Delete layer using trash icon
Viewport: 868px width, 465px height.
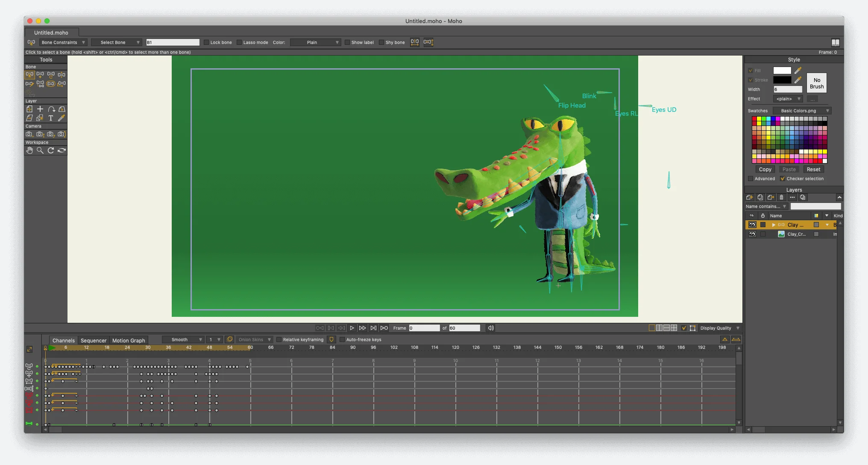781,197
